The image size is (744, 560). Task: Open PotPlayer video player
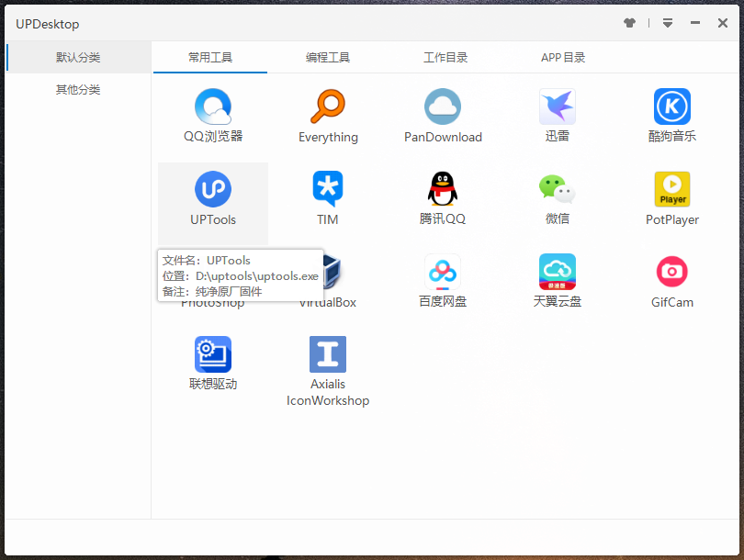[x=672, y=190]
